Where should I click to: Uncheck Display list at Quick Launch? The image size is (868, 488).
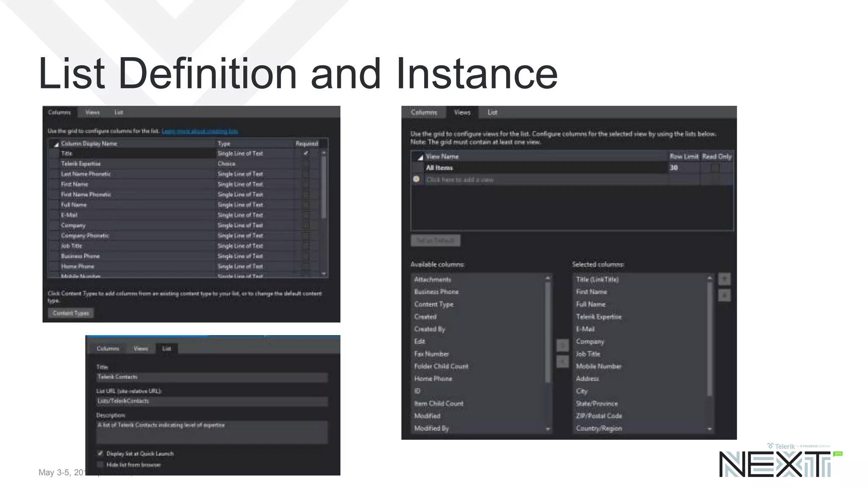click(100, 453)
